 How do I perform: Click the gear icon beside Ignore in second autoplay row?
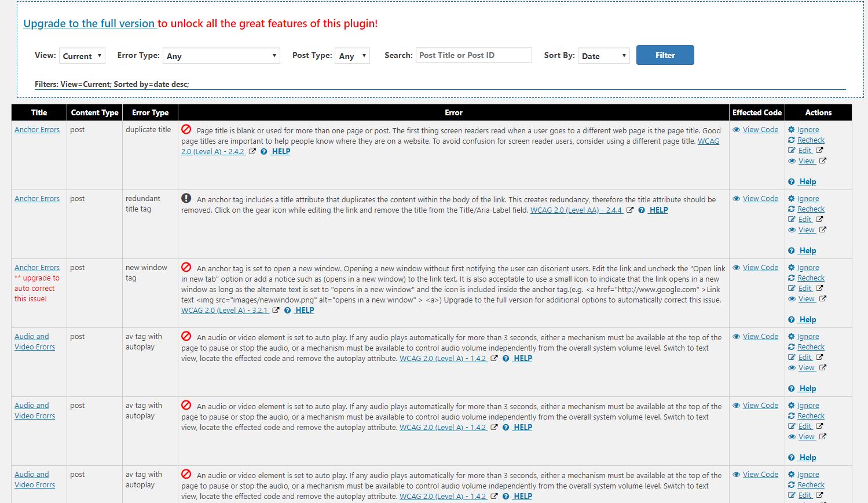[792, 406]
